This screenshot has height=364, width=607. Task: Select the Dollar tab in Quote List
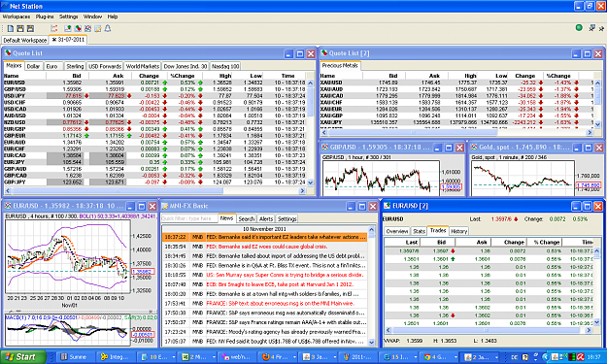point(33,66)
